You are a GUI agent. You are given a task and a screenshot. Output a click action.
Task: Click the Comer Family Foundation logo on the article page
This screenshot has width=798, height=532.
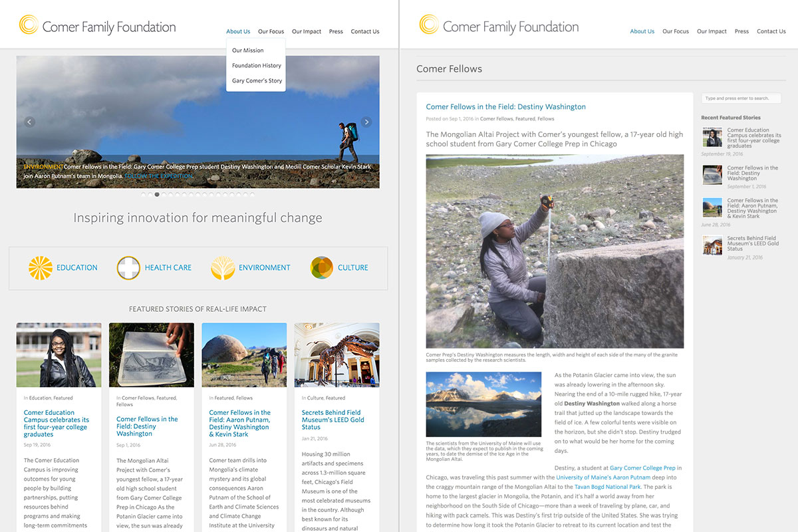pos(499,26)
